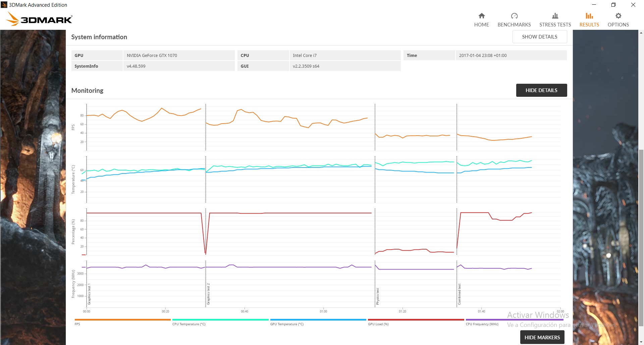Image resolution: width=644 pixels, height=345 pixels.
Task: Switch to STRESS TESTS label
Action: click(555, 25)
